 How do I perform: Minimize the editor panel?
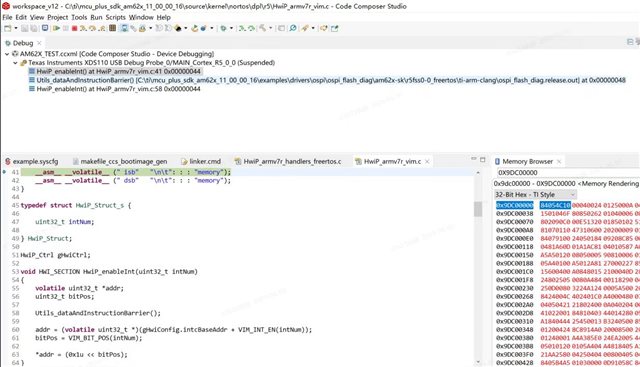coord(473,159)
